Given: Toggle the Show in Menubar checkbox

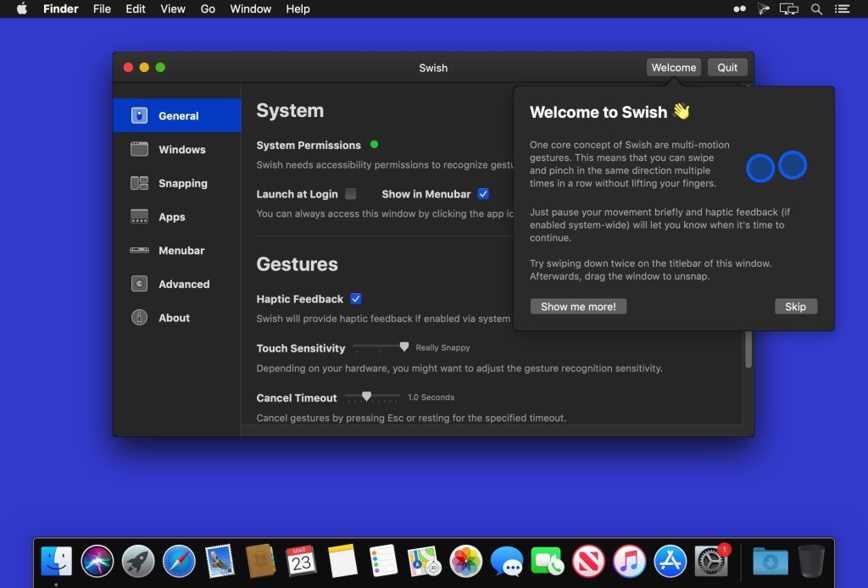Looking at the screenshot, I should [483, 194].
